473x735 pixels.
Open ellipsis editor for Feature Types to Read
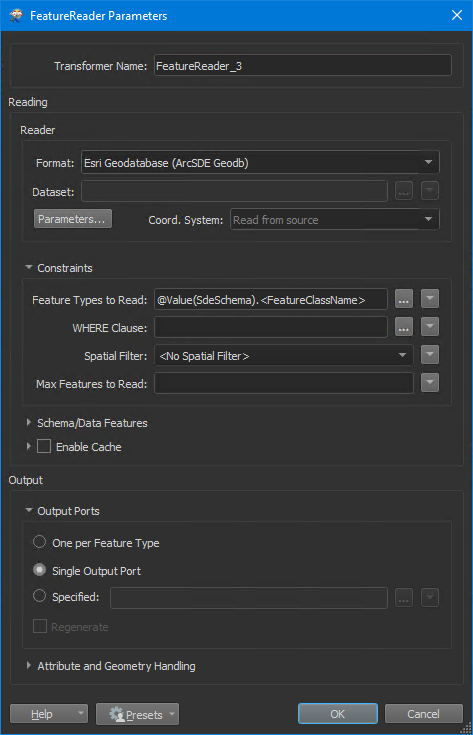tap(404, 300)
